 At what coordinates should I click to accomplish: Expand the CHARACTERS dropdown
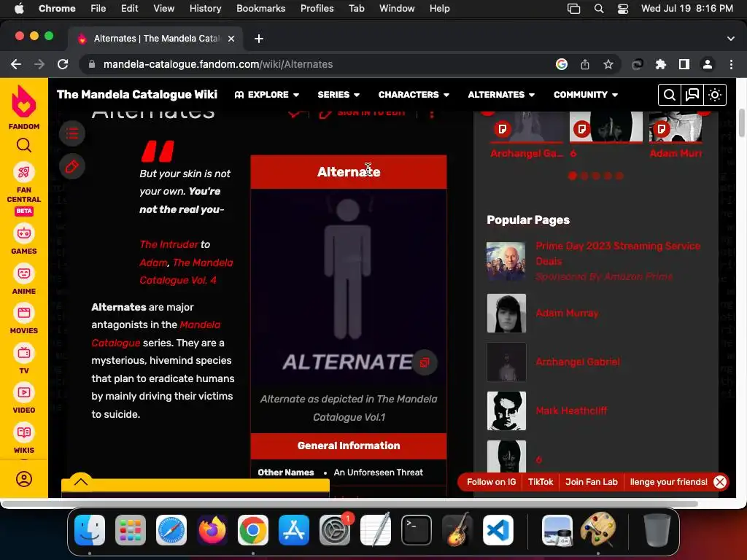(x=414, y=95)
